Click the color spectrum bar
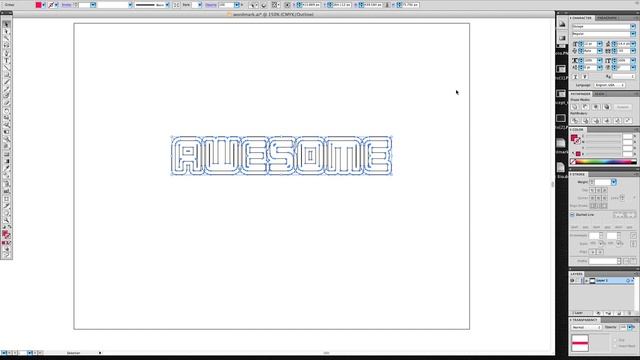640x360 pixels. coord(606,162)
